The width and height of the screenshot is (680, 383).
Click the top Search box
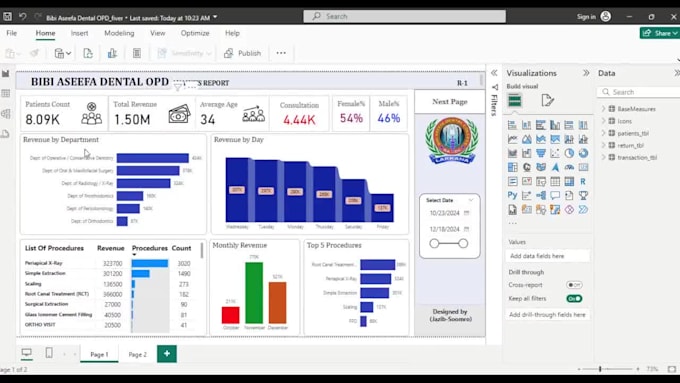pos(404,16)
